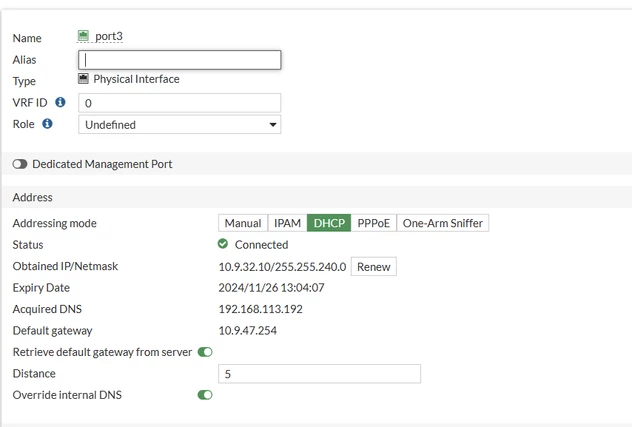Select PPPoE addressing mode

[374, 223]
